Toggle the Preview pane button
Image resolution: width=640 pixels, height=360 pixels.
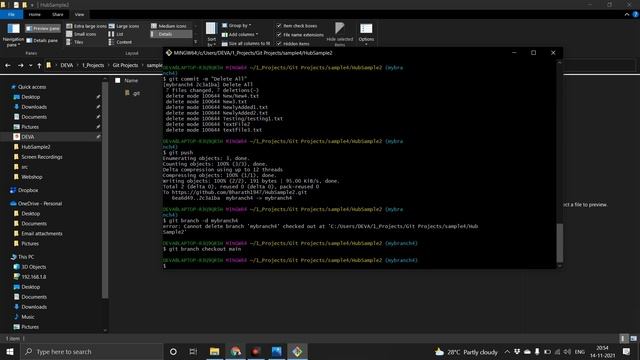[x=43, y=29]
